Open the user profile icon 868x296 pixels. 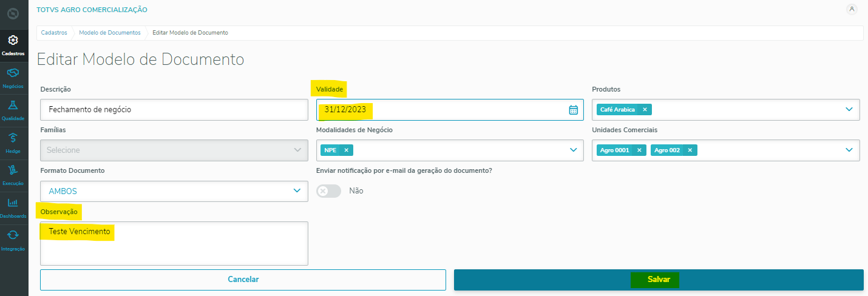(x=852, y=9)
